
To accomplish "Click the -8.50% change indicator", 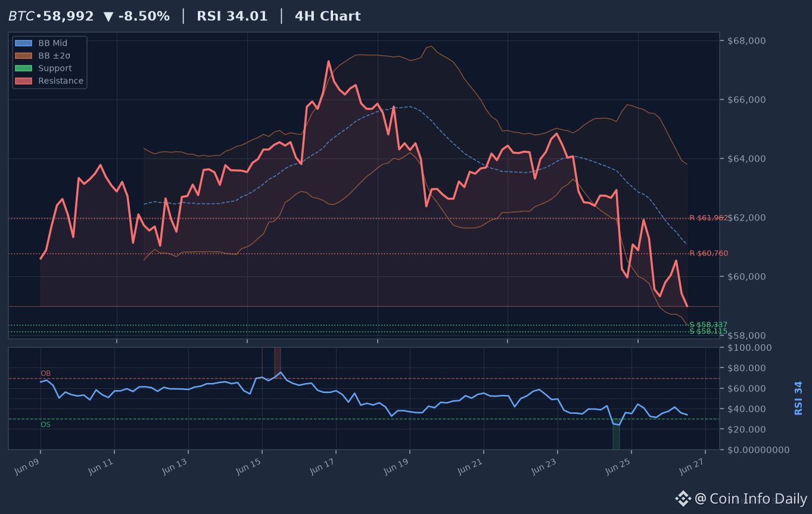I will coord(136,16).
